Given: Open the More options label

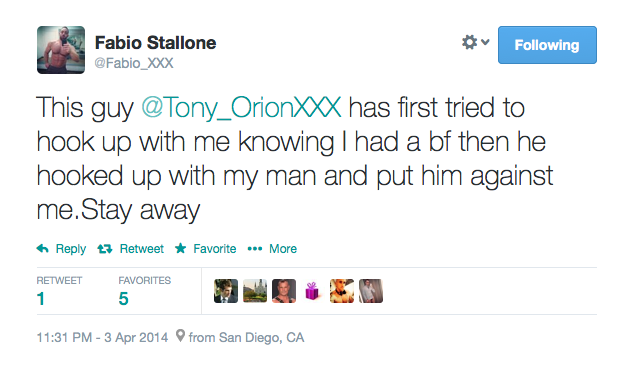Looking at the screenshot, I should pos(283,249).
